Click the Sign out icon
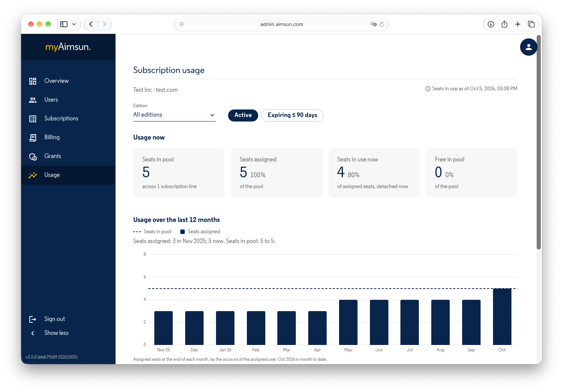The width and height of the screenshot is (563, 392). pos(33,319)
